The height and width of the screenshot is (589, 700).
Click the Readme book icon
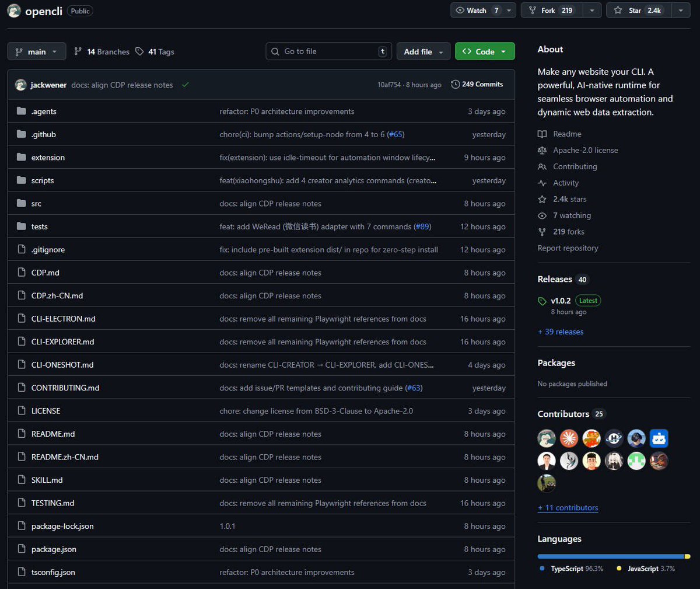coord(542,134)
